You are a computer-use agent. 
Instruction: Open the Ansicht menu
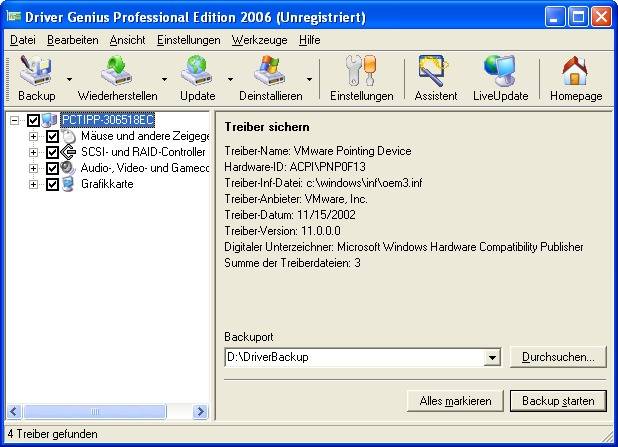[x=127, y=40]
